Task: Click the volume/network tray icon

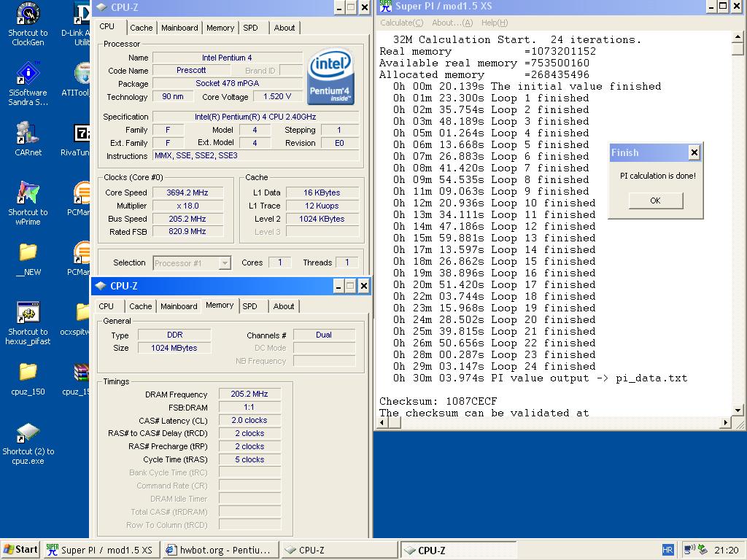Action: click(689, 550)
